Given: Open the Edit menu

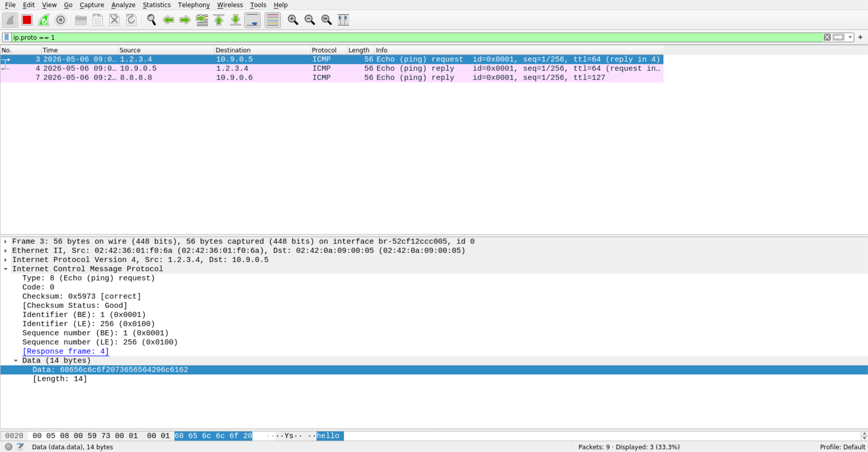Looking at the screenshot, I should 28,5.
